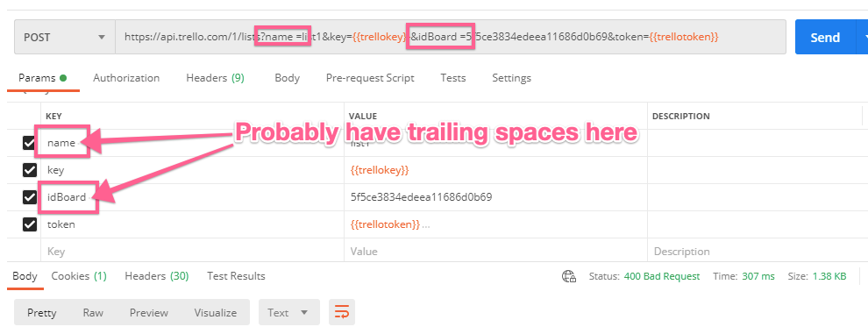The width and height of the screenshot is (868, 327).
Task: Open the Headers (9) request tab
Action: pos(215,78)
